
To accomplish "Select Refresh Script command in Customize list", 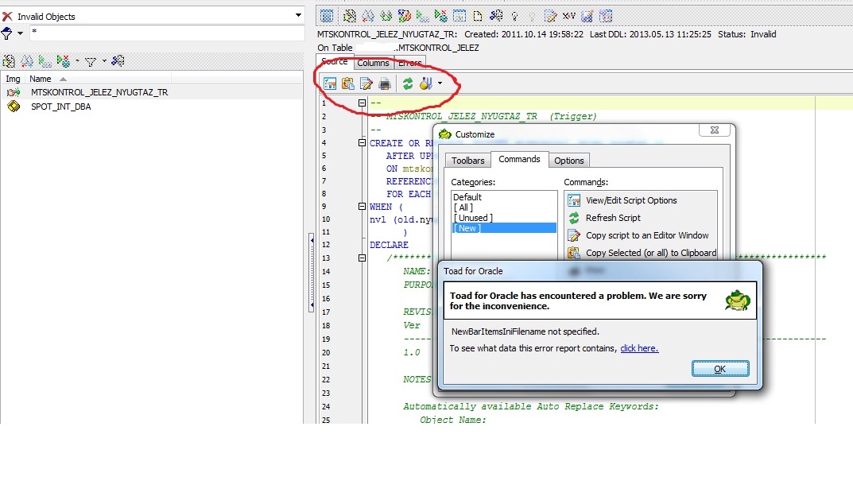I will pyautogui.click(x=641, y=218).
